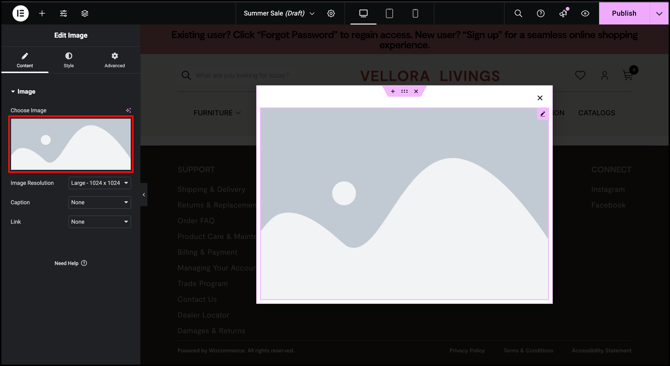
Task: Click the Order FAQ link
Action: coord(196,221)
